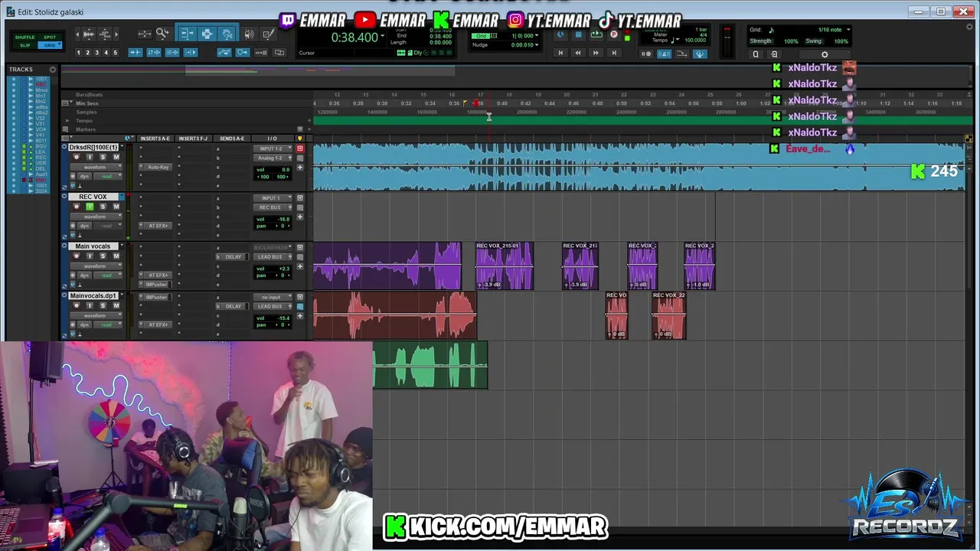
Task: Click the INSERTS A-E column header
Action: [x=155, y=139]
